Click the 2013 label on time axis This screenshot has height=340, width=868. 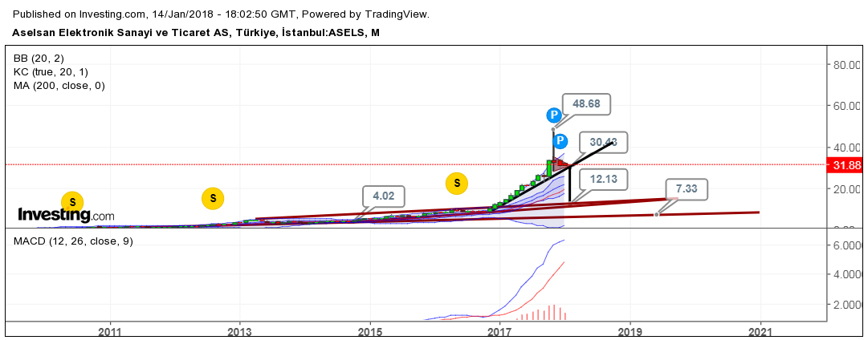[240, 332]
